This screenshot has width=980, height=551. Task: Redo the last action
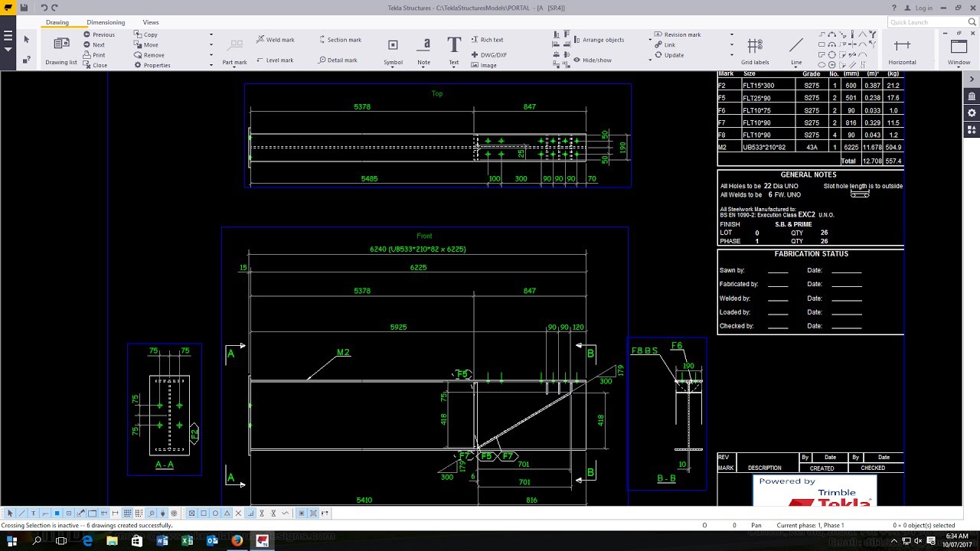(54, 8)
